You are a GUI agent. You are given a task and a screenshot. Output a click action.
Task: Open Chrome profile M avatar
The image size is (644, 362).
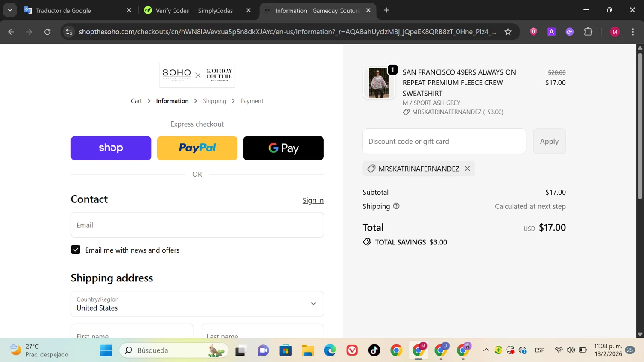pos(615,32)
